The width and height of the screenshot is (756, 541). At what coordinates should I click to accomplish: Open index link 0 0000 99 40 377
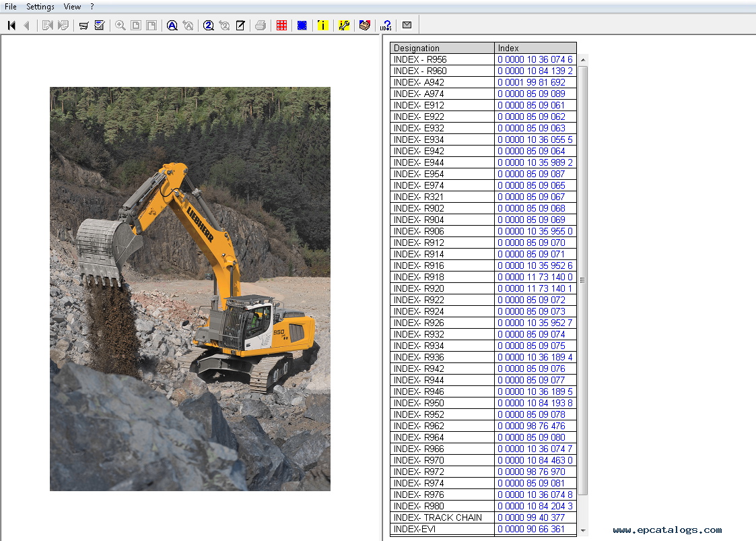tap(531, 517)
